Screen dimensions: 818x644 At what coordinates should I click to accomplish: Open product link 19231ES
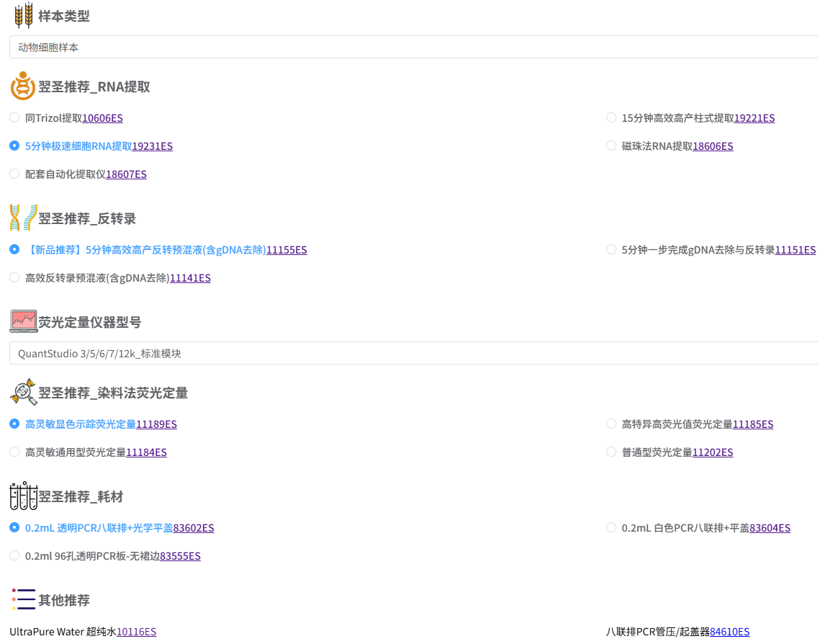152,146
